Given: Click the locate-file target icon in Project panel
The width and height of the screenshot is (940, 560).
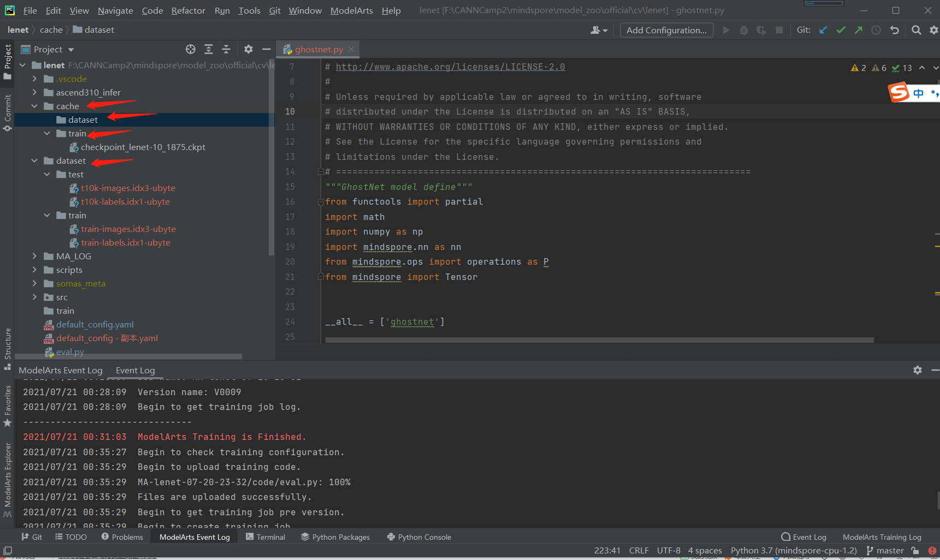Looking at the screenshot, I should tap(191, 49).
